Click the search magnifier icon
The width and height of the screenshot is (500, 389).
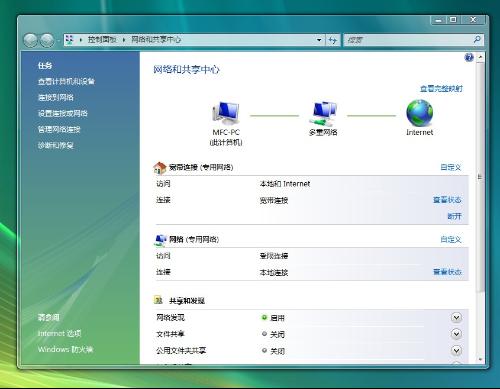477,40
